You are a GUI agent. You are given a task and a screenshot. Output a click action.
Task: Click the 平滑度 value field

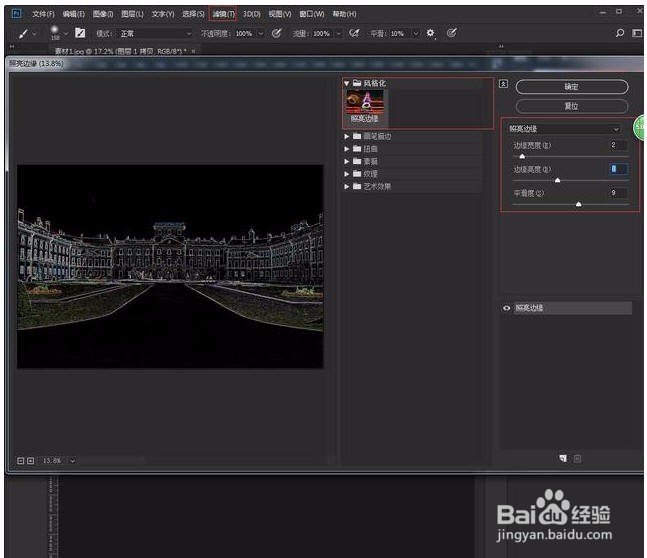tap(618, 193)
